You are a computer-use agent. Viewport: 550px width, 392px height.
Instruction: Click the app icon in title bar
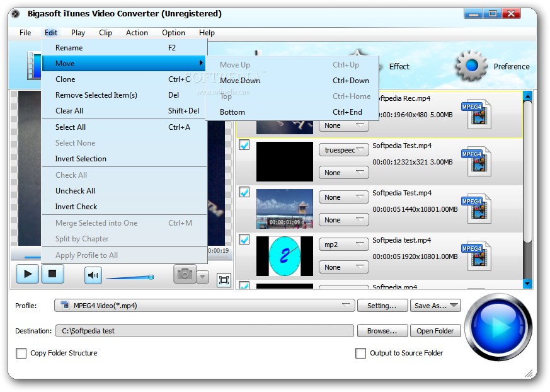(15, 14)
